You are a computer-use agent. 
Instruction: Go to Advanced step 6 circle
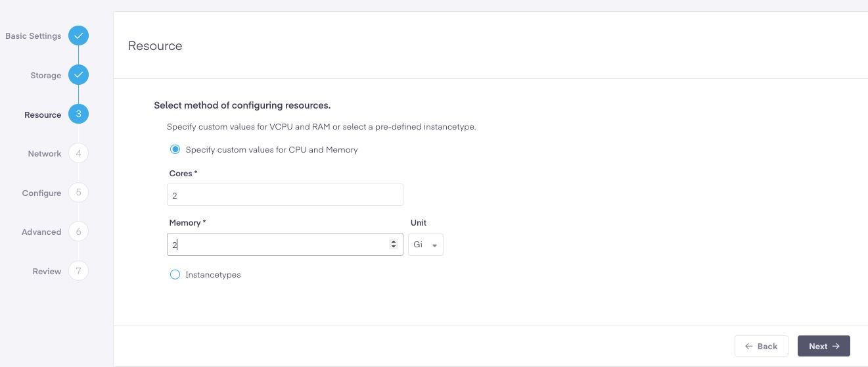point(78,232)
